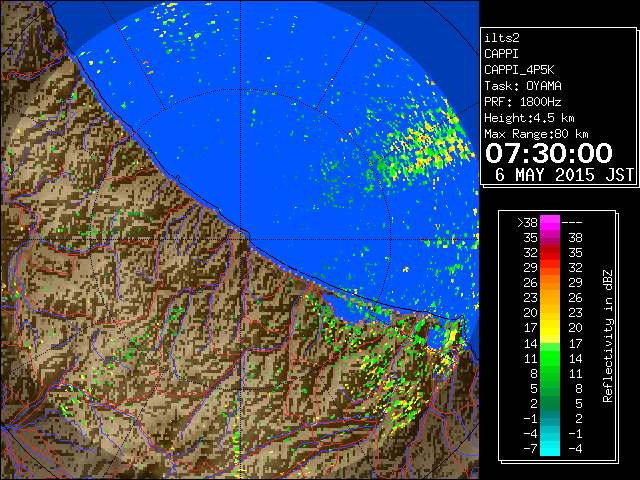
Task: Click the '-7' legend label
Action: (x=530, y=449)
